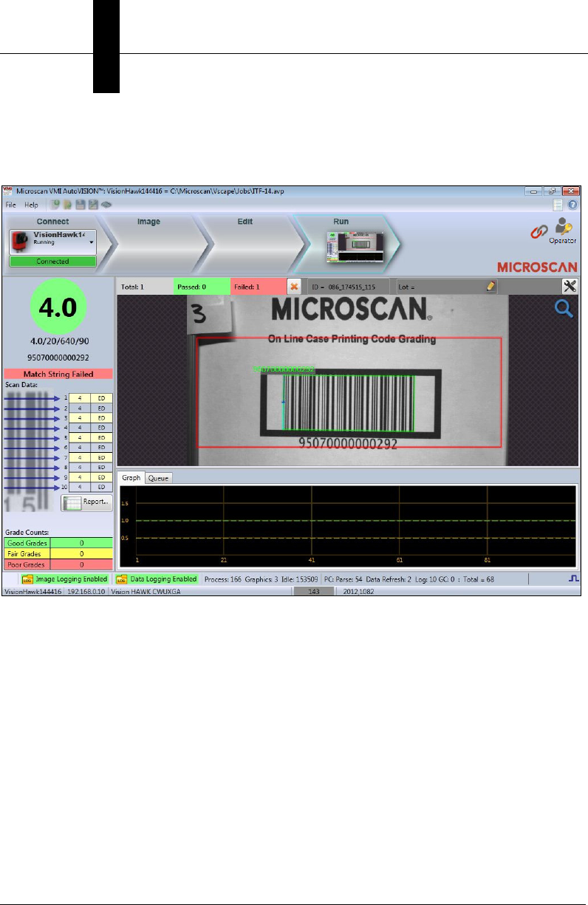Viewport: 588px width, 905px height.
Task: Click the third toolbar icon, Save
Action: tap(80, 205)
